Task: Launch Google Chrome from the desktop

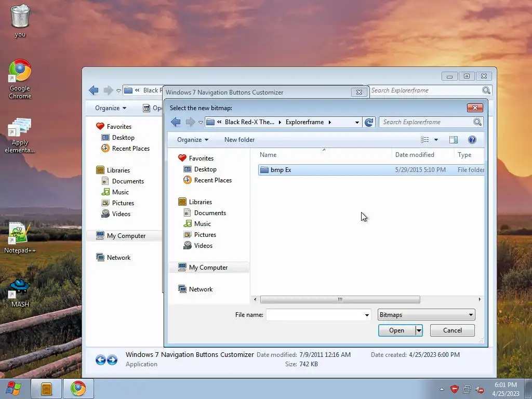Action: tap(20, 79)
